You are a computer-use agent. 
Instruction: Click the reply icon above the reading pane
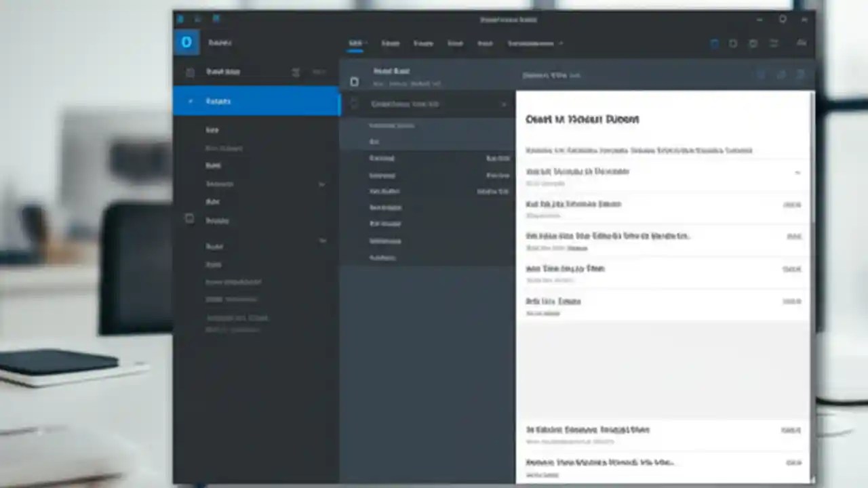point(759,75)
